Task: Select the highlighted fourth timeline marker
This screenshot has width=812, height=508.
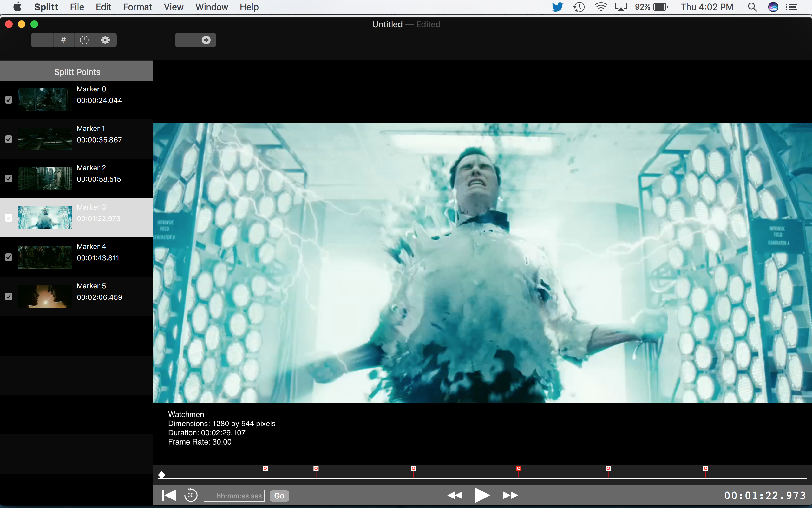Action: click(518, 468)
